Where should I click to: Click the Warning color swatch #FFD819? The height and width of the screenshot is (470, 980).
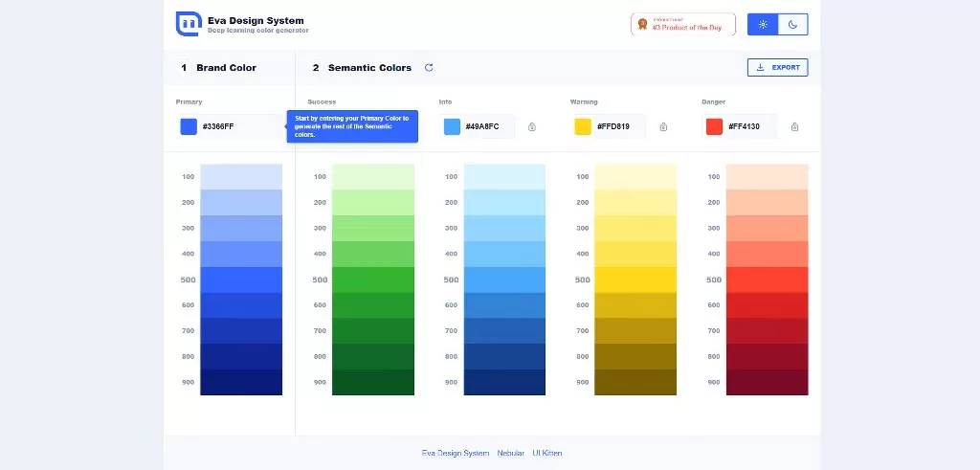click(583, 127)
